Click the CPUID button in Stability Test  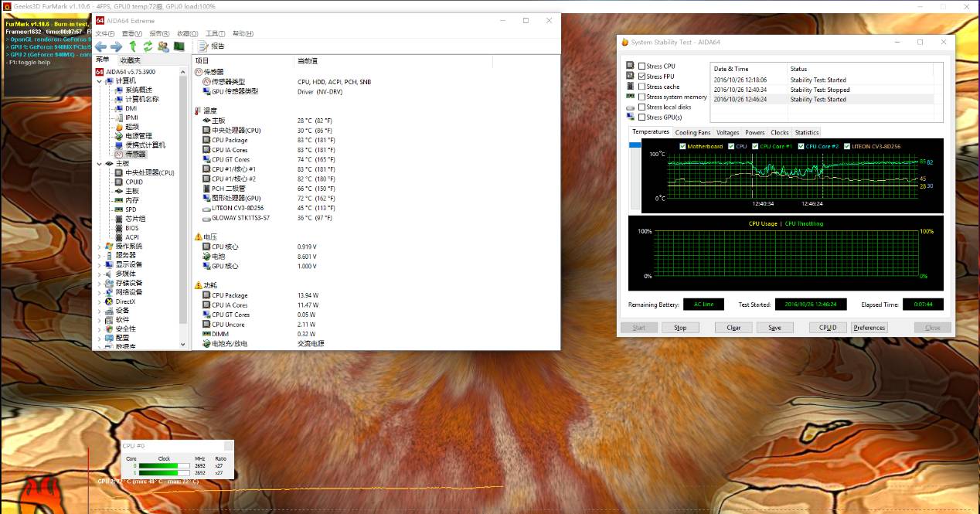point(828,328)
